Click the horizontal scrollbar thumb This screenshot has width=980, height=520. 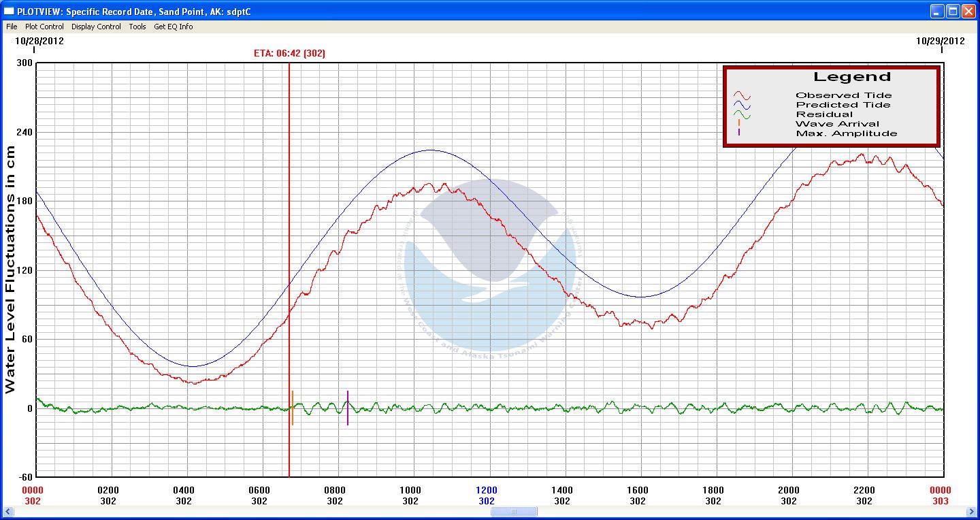pyautogui.click(x=512, y=512)
